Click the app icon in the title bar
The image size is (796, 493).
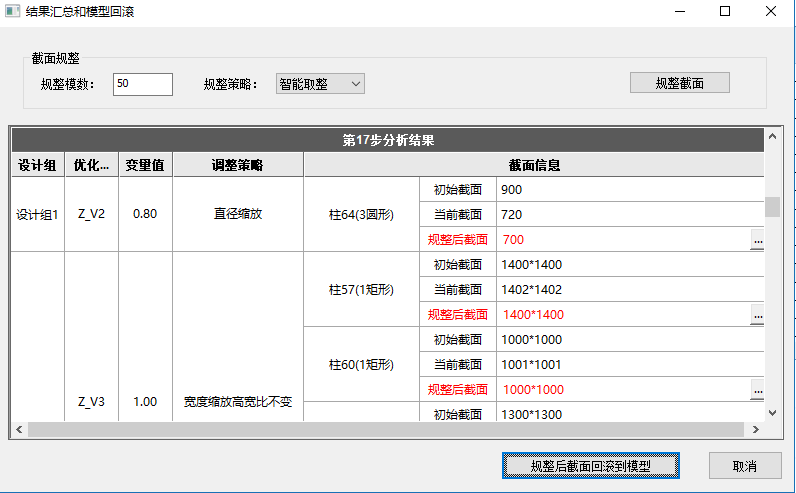[x=14, y=12]
